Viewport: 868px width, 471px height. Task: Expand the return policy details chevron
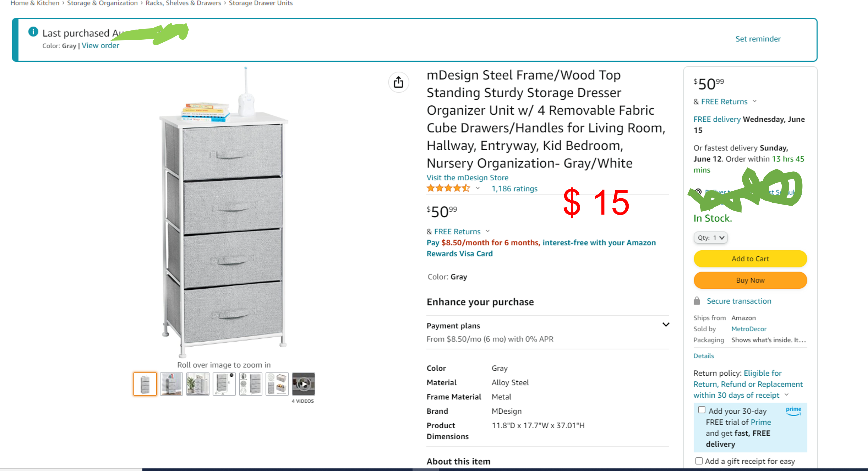(x=787, y=395)
